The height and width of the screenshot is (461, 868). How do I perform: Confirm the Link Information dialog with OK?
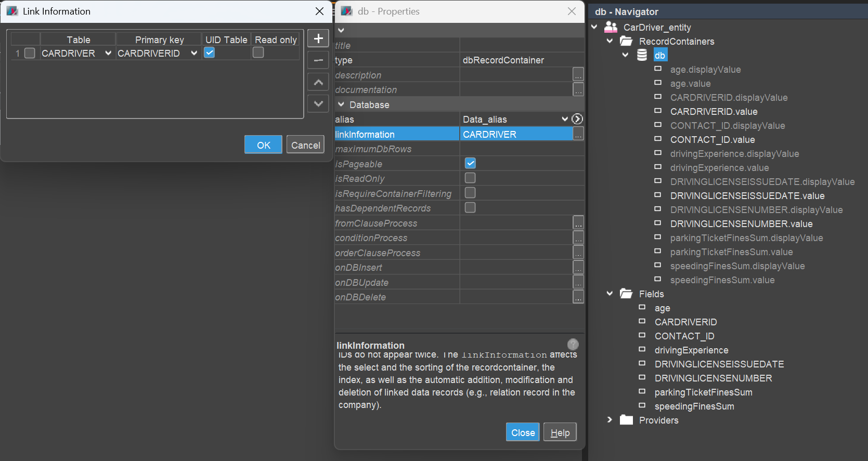click(x=263, y=145)
